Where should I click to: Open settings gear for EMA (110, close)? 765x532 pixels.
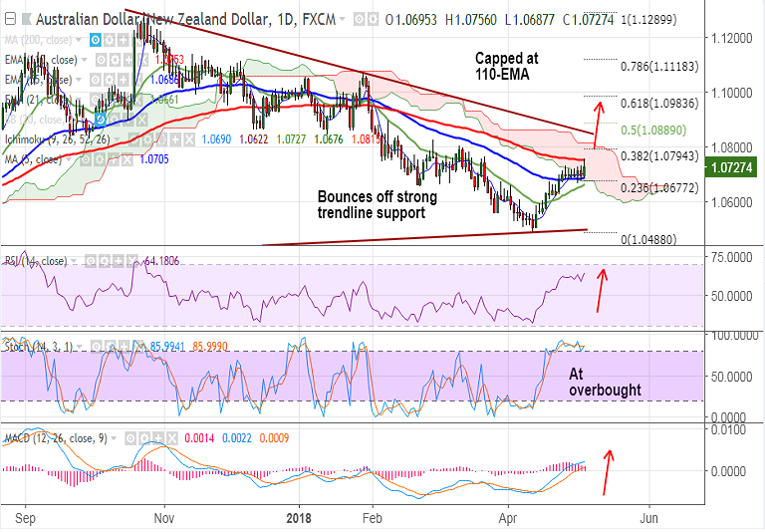116,60
